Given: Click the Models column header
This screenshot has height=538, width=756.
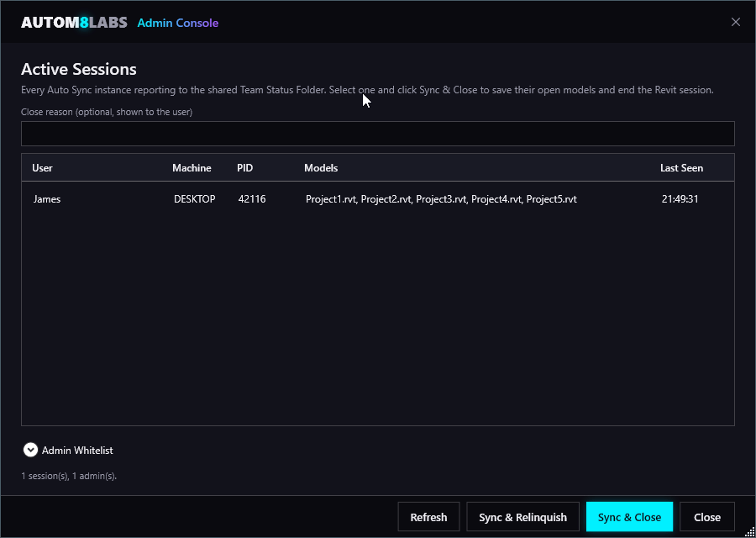Looking at the screenshot, I should tap(321, 168).
